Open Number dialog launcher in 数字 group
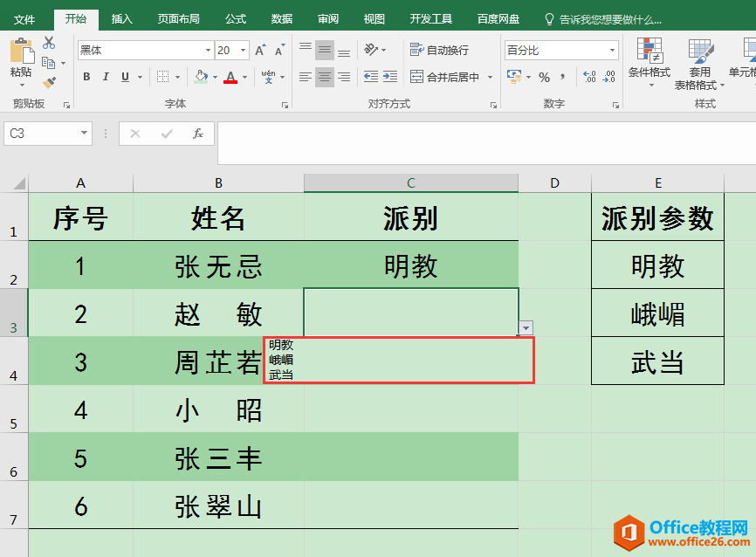Image resolution: width=756 pixels, height=557 pixels. pos(615,105)
